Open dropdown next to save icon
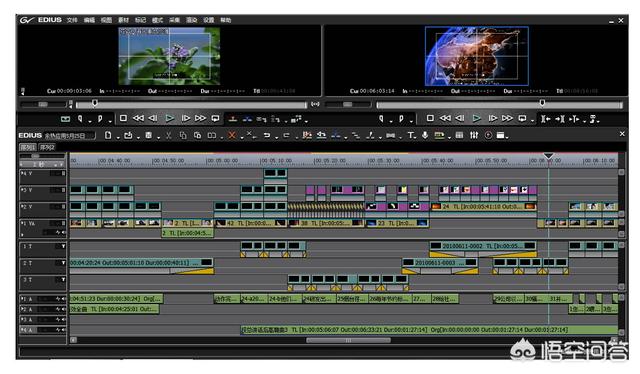The height and width of the screenshot is (374, 640). click(x=158, y=138)
